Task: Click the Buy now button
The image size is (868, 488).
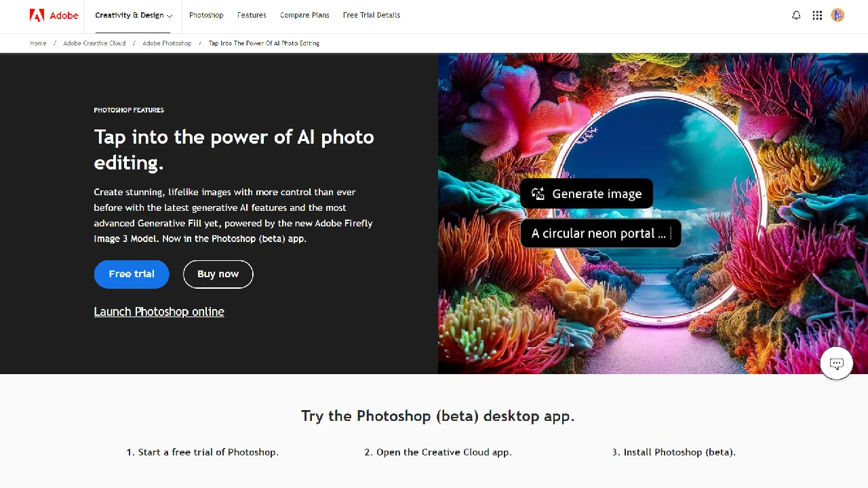Action: 218,274
